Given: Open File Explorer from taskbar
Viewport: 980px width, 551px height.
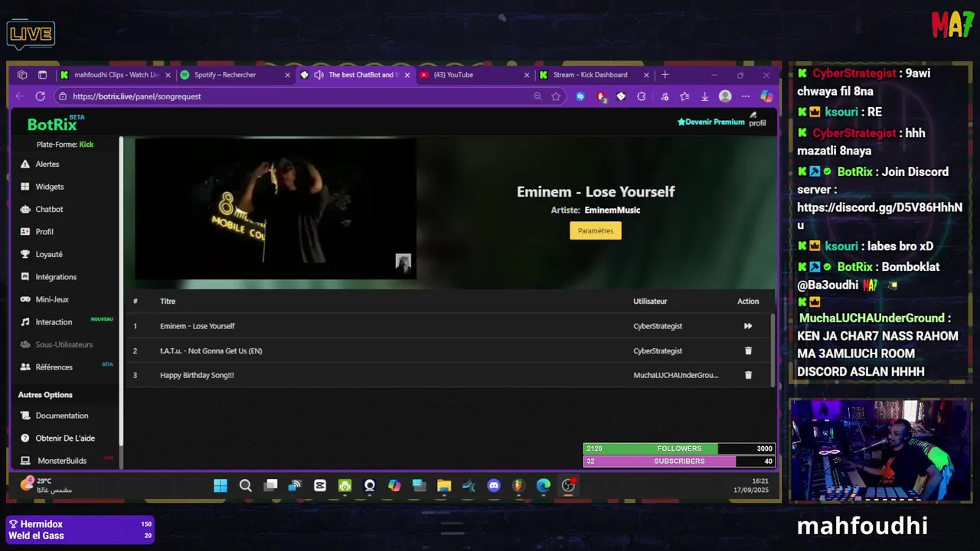Looking at the screenshot, I should point(444,485).
